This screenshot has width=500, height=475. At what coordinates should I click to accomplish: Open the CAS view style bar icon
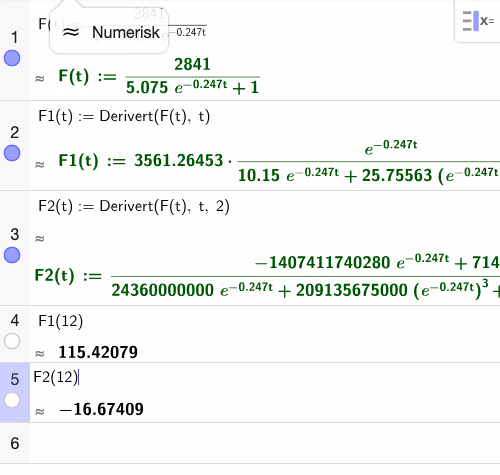pos(478,21)
